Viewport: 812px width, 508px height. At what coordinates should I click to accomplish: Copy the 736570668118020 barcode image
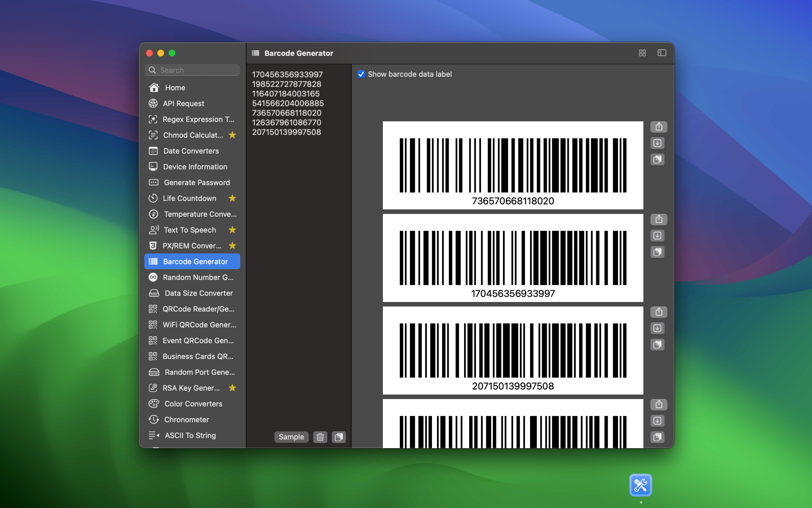tap(657, 160)
